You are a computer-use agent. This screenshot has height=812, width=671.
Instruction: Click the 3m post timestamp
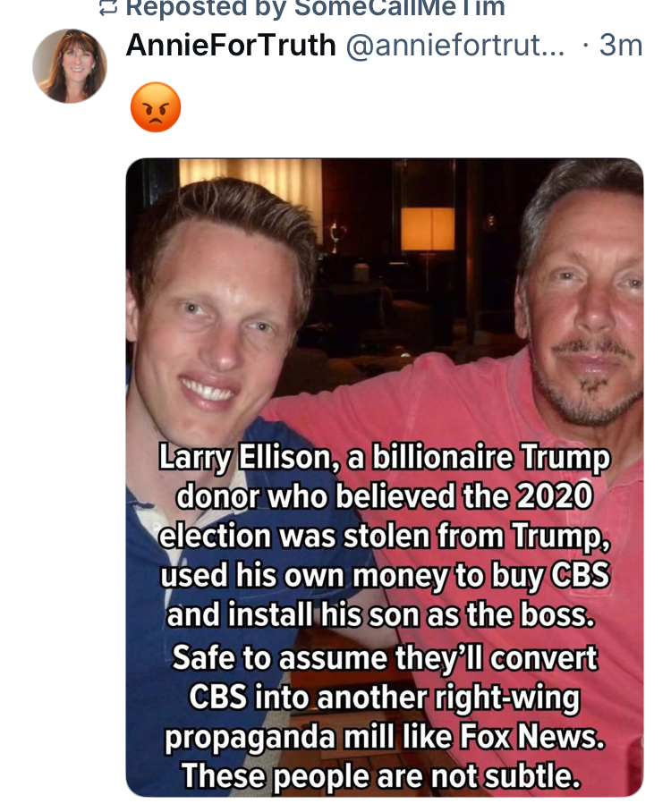click(621, 46)
